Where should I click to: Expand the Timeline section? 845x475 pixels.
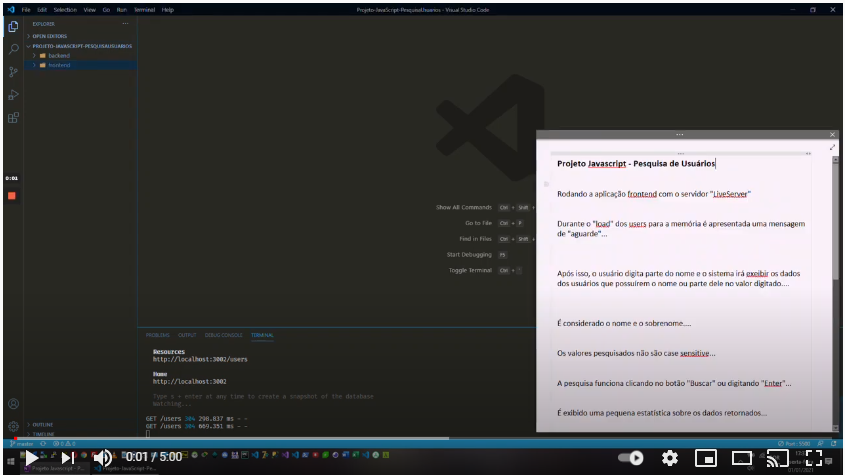click(81, 434)
